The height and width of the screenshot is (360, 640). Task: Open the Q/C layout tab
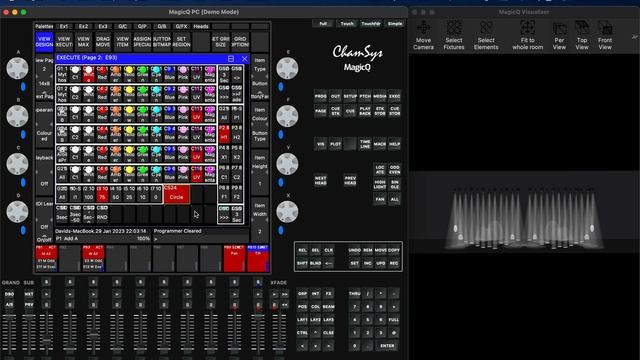click(122, 27)
